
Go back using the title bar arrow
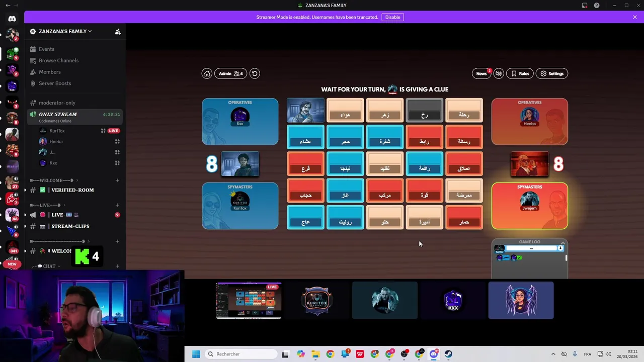pos(8,5)
